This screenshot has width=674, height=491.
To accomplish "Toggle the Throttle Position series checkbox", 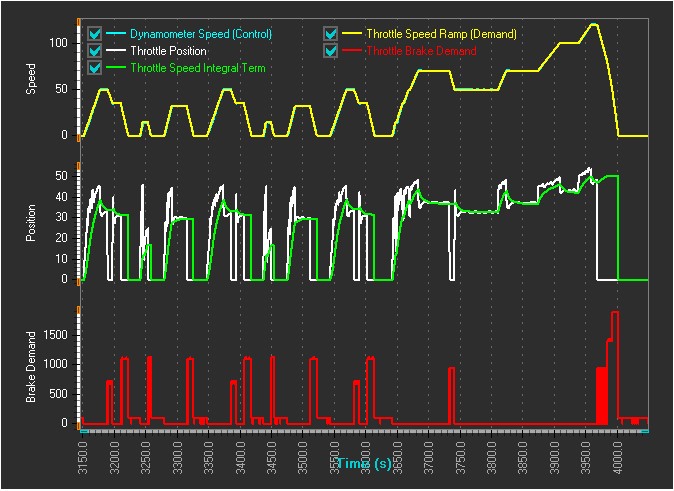I will [95, 50].
